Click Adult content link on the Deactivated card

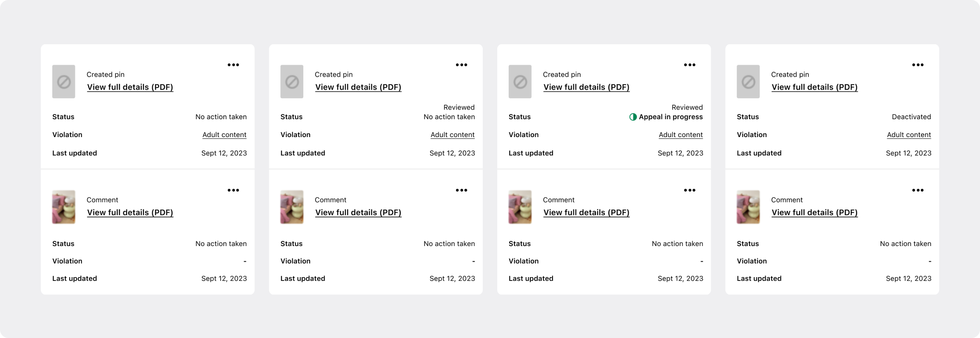tap(909, 135)
